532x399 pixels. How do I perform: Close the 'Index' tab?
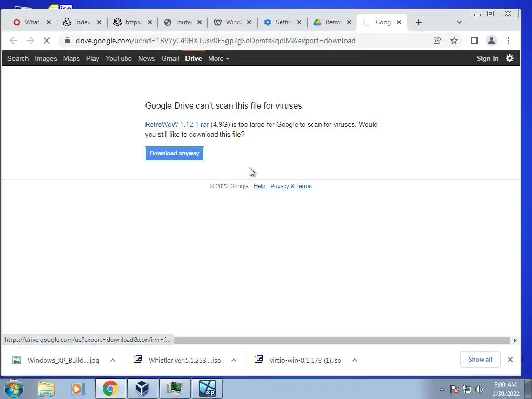pyautogui.click(x=99, y=22)
